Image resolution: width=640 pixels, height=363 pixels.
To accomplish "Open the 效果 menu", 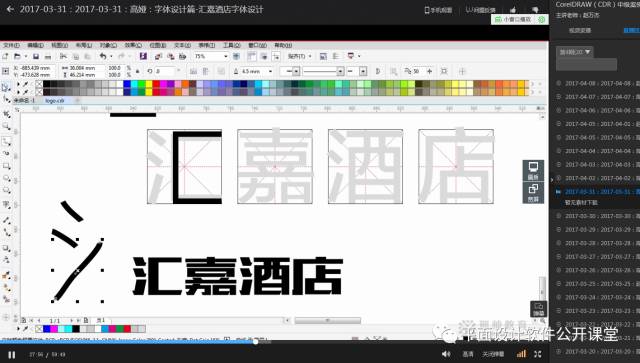I will pyautogui.click(x=133, y=45).
